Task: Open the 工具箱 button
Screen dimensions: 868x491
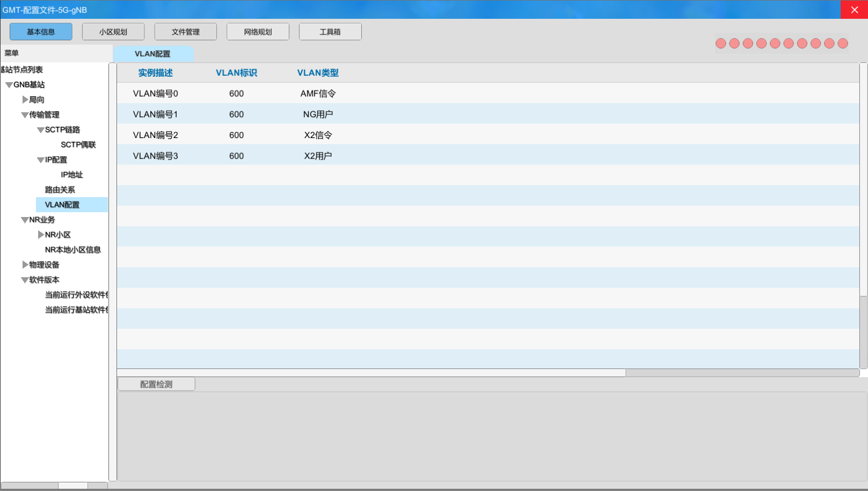Action: pos(330,32)
